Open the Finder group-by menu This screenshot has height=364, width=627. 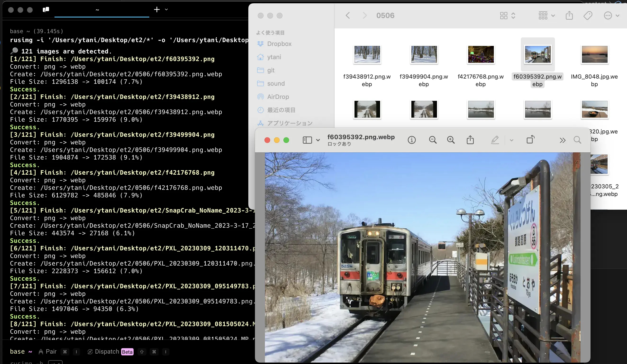(x=546, y=16)
